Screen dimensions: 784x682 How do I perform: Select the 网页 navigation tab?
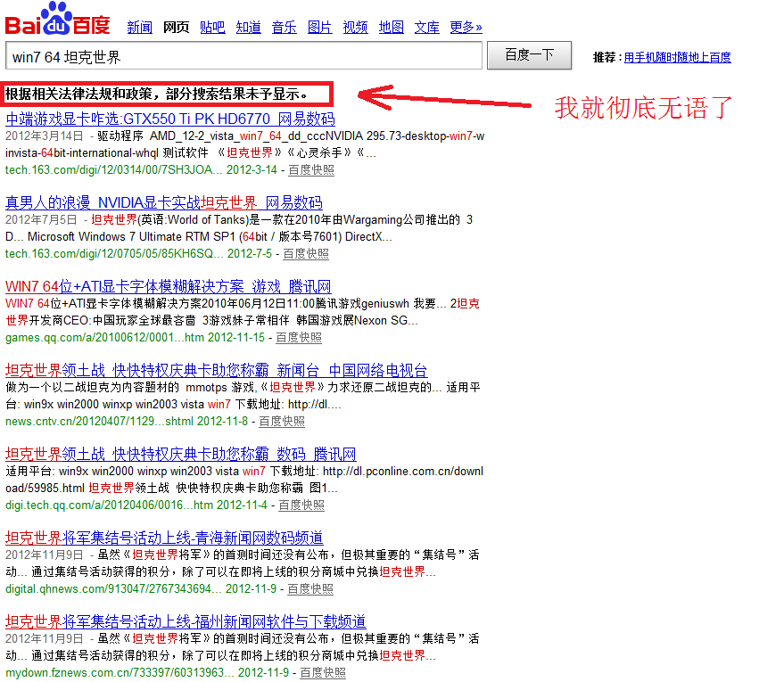(x=176, y=27)
